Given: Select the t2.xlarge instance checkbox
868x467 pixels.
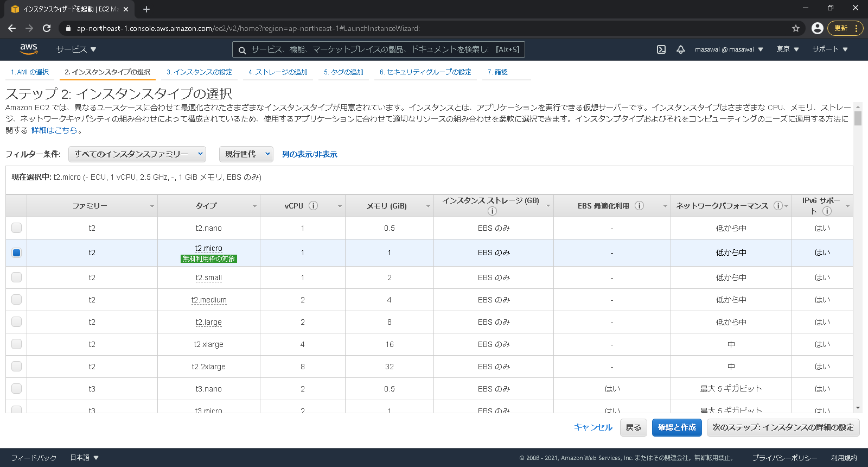Looking at the screenshot, I should click(x=16, y=344).
